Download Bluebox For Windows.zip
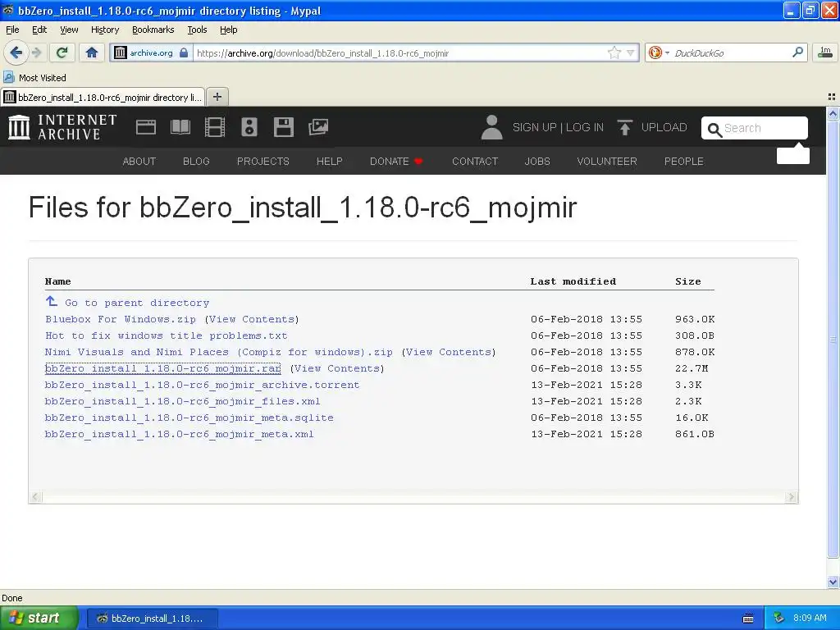 121,319
